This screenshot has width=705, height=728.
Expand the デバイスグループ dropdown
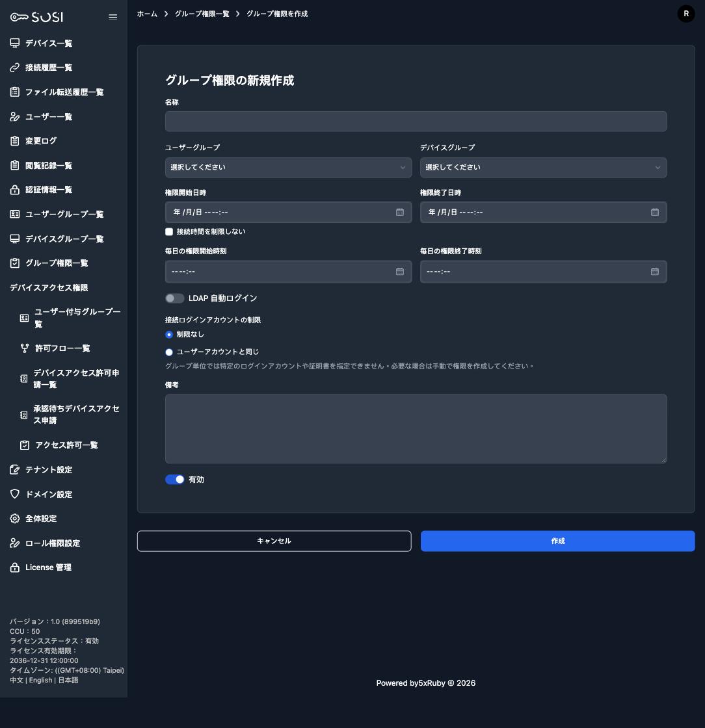pyautogui.click(x=543, y=168)
